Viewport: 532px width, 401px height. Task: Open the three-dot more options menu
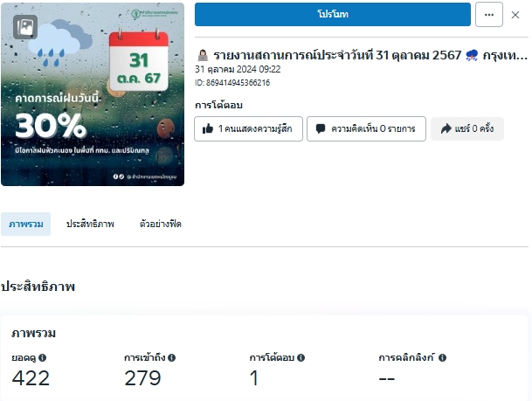[x=489, y=15]
